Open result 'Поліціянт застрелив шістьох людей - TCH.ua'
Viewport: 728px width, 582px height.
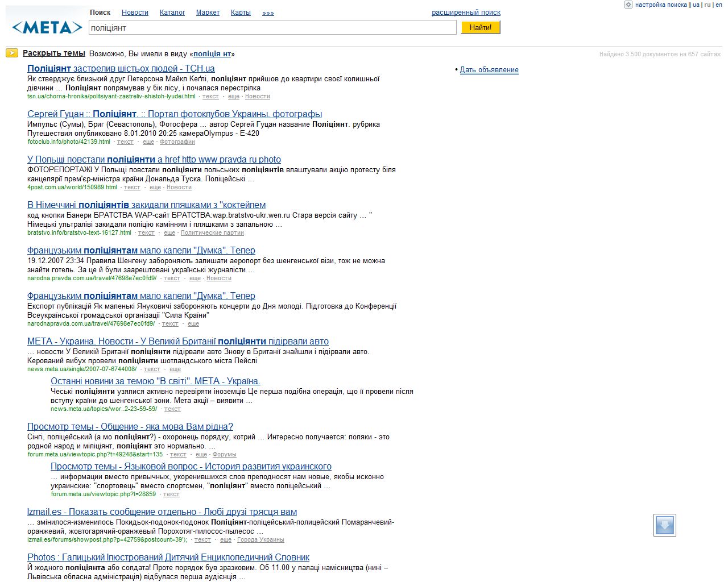[121, 69]
